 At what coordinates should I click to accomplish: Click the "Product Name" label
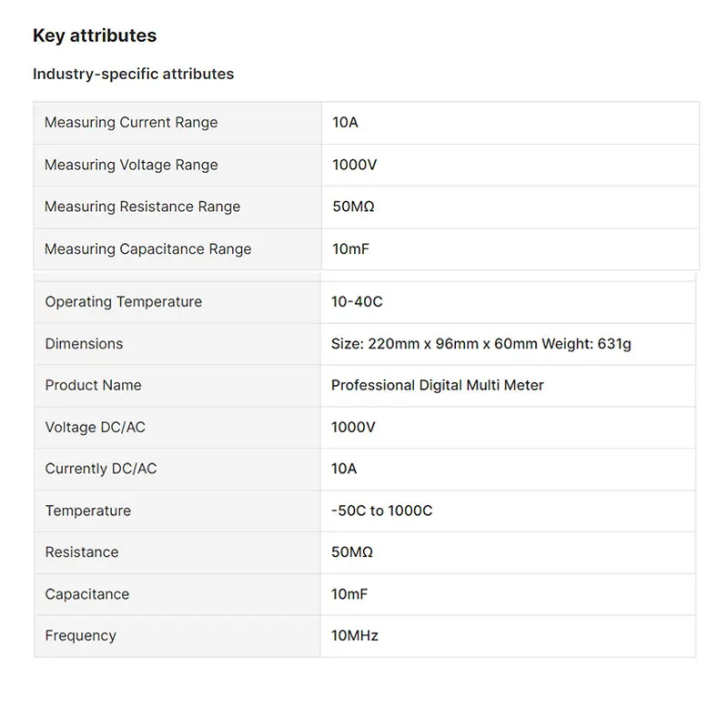pyautogui.click(x=93, y=385)
